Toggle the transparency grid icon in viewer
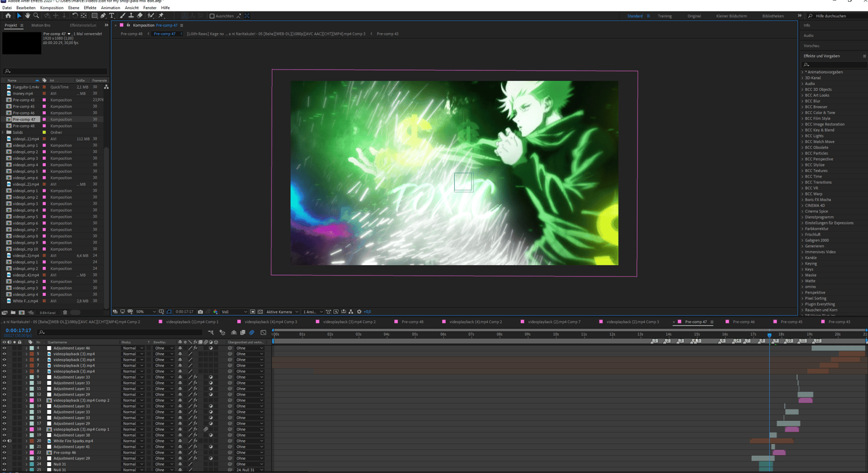Screen dimensions: 868x473 (260, 311)
